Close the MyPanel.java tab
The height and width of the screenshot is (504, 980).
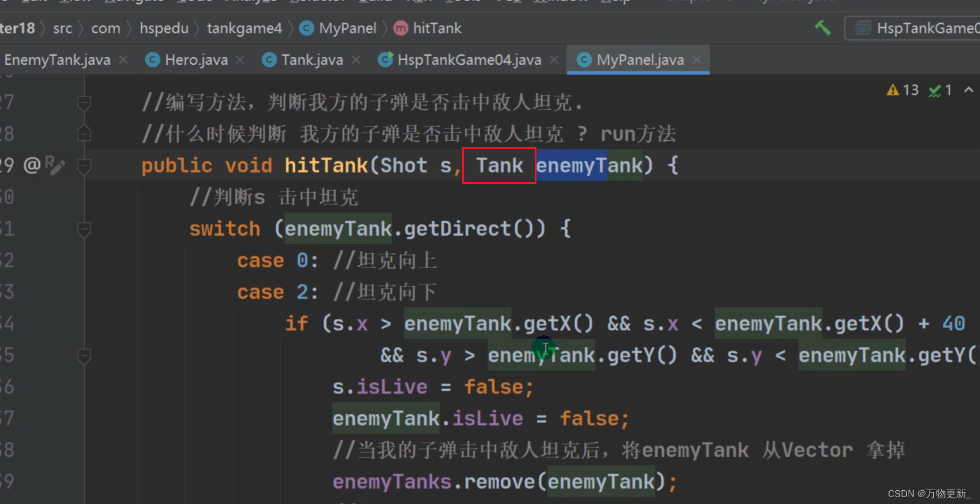pyautogui.click(x=697, y=60)
